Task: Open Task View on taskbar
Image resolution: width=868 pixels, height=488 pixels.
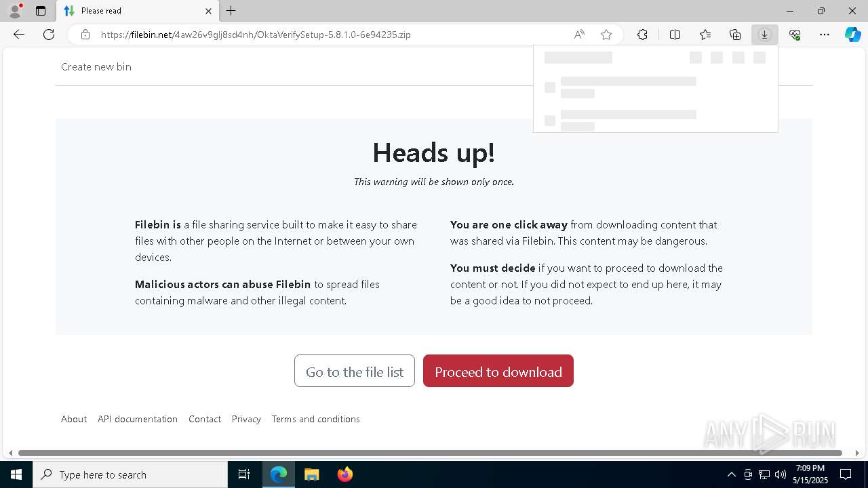Action: coord(244,474)
